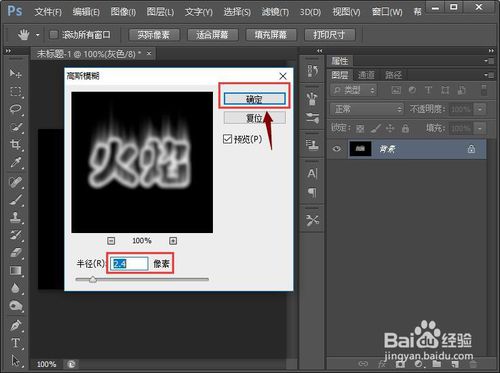Open the 属性 panel flyout menu
The width and height of the screenshot is (500, 373).
[x=489, y=61]
